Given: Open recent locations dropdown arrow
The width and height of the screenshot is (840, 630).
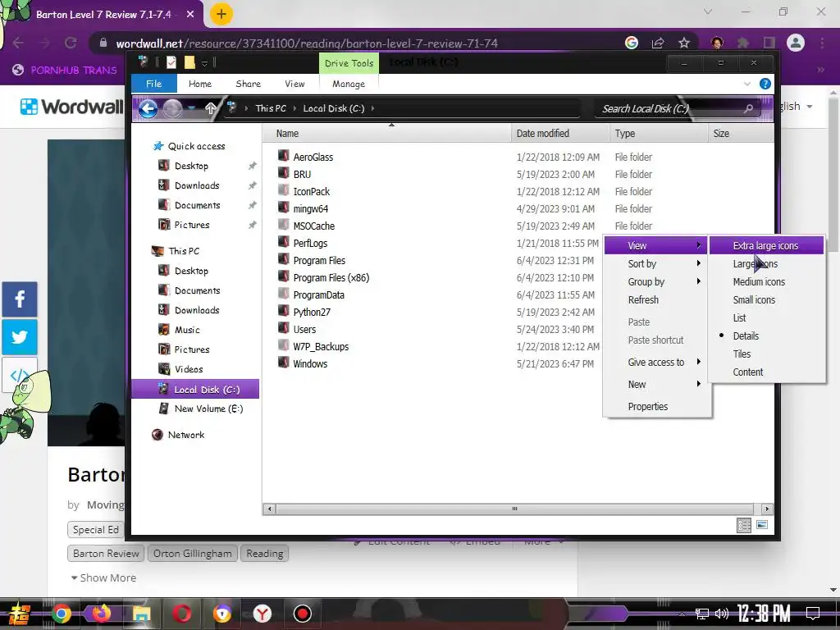Looking at the screenshot, I should [x=191, y=108].
